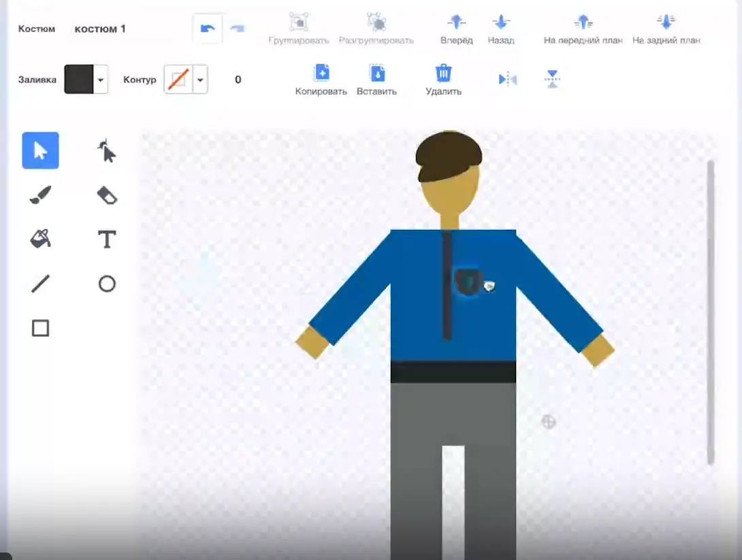Image resolution: width=742 pixels, height=560 pixels.
Task: Select the Rectangle tool
Action: pos(40,328)
